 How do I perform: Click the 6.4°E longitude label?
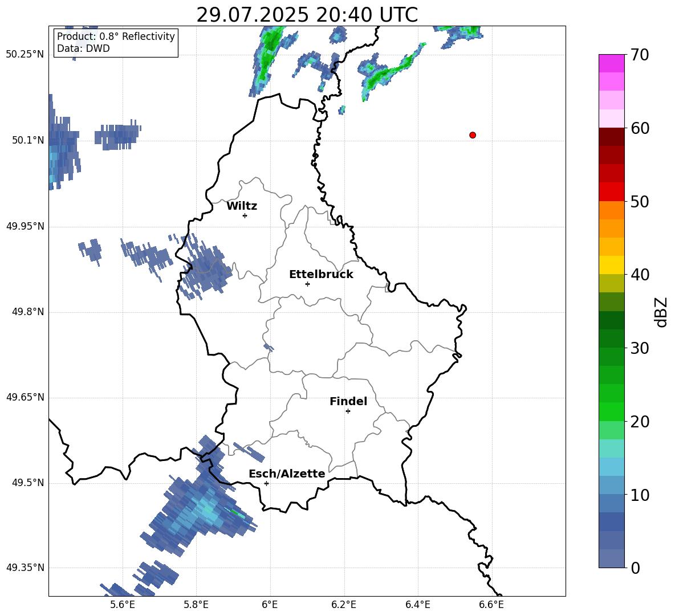pos(417,605)
